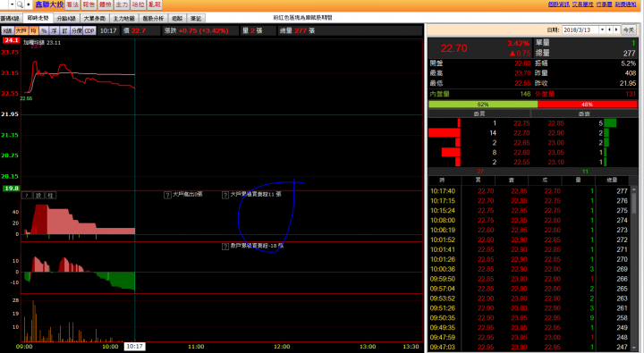The height and width of the screenshot is (353, 644).
Task: Click the 看法 button
Action: pos(72,4)
